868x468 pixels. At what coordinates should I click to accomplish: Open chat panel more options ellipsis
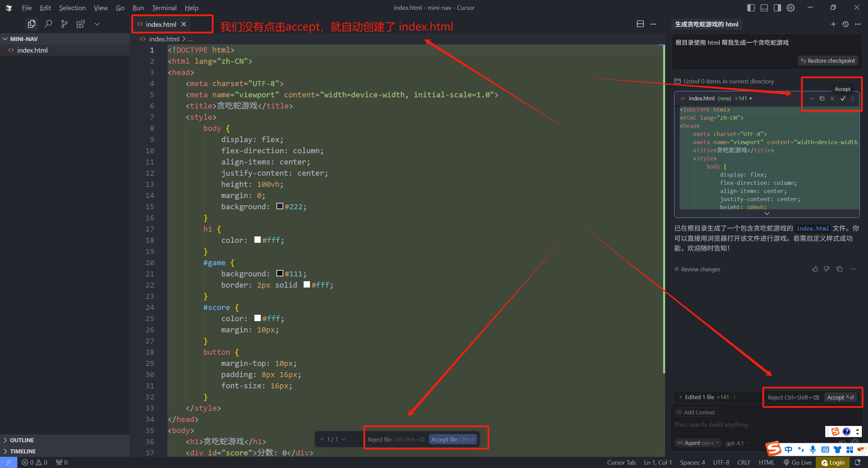coord(858,24)
